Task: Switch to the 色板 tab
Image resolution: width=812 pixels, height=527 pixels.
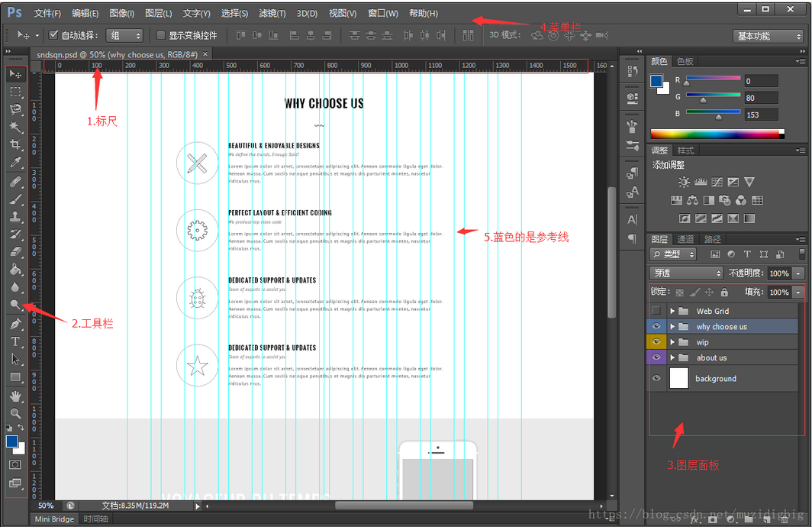Action: 685,61
